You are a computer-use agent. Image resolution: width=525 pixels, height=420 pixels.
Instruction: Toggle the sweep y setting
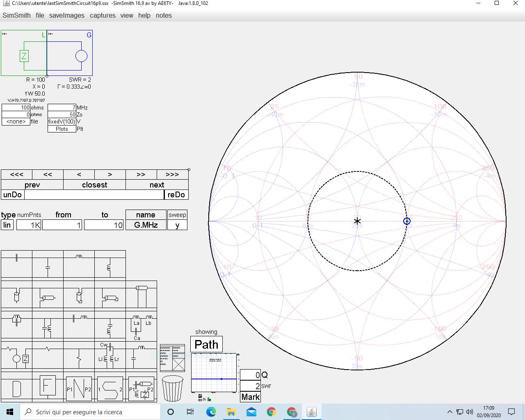click(177, 225)
